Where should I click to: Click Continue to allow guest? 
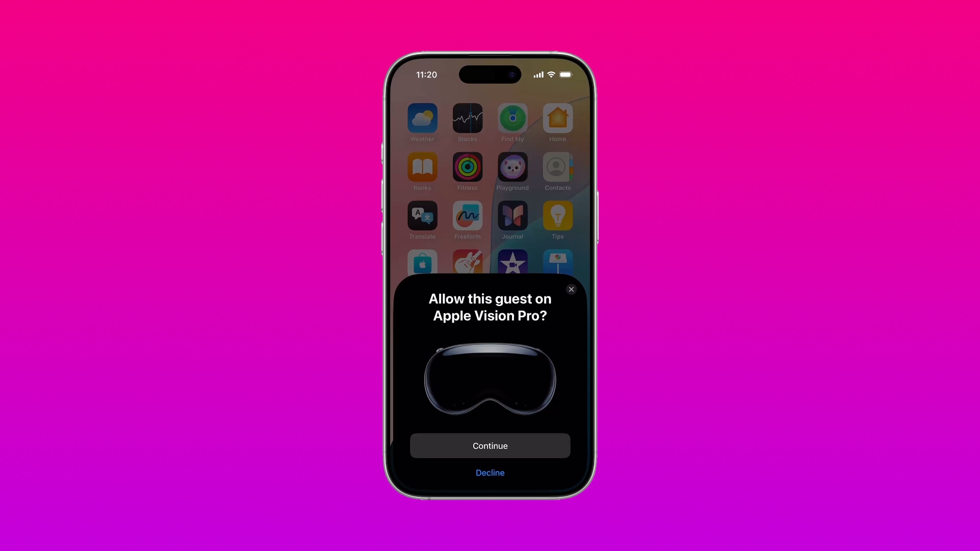click(x=490, y=446)
